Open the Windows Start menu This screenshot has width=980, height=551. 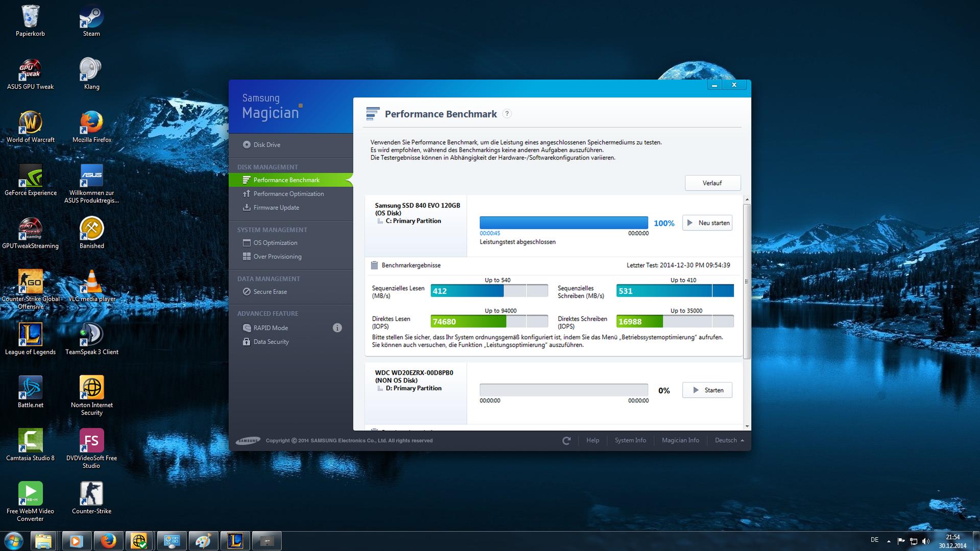coord(13,541)
